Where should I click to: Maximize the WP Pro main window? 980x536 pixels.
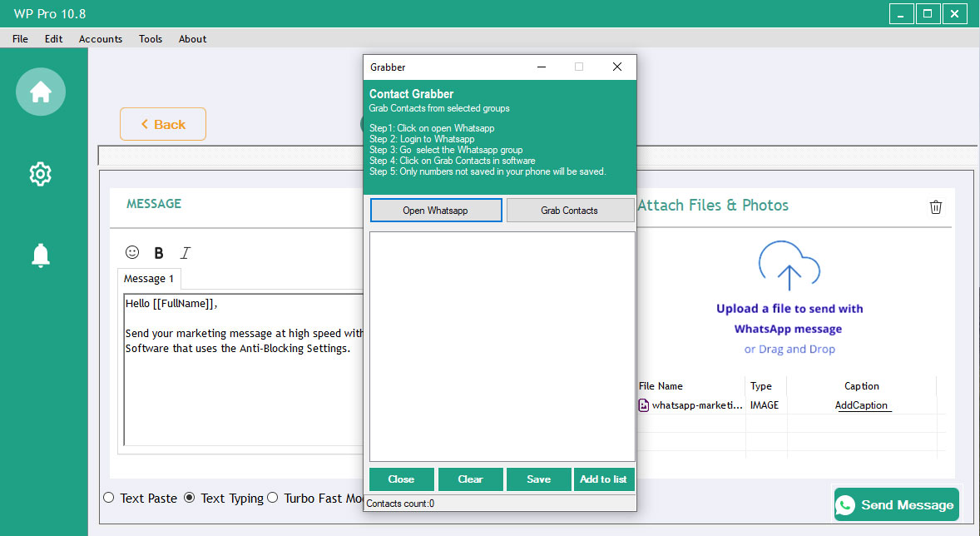coord(928,14)
